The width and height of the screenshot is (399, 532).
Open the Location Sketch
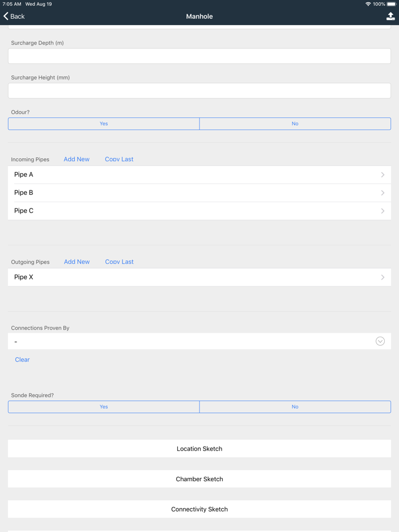point(199,449)
